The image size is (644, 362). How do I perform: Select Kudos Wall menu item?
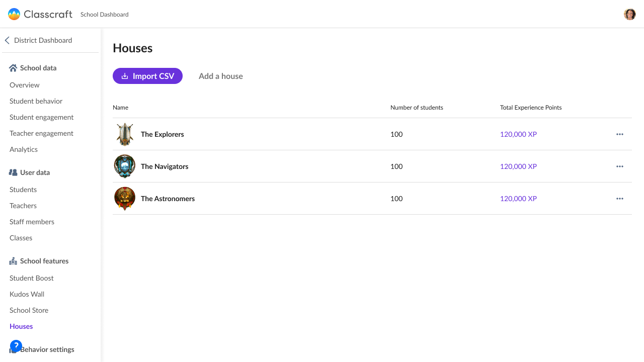27,294
